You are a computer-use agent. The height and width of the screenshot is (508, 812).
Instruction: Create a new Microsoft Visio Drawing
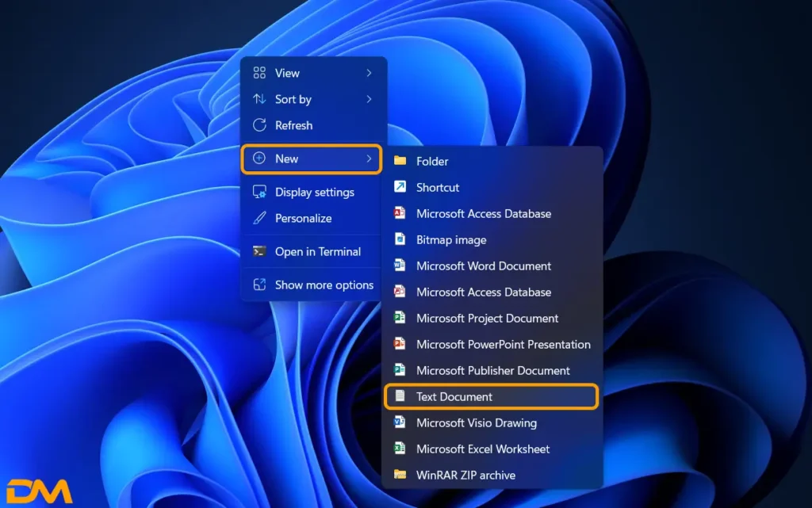click(476, 422)
